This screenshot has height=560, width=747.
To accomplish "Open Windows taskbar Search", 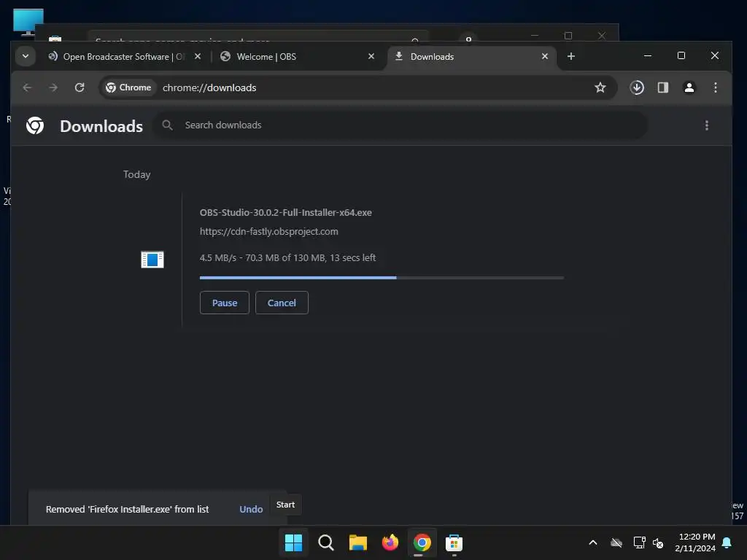I will point(326,542).
